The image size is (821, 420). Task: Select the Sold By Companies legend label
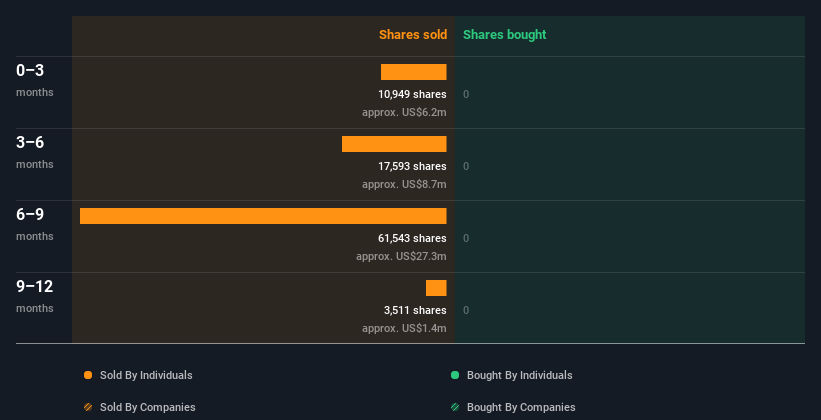pos(148,407)
